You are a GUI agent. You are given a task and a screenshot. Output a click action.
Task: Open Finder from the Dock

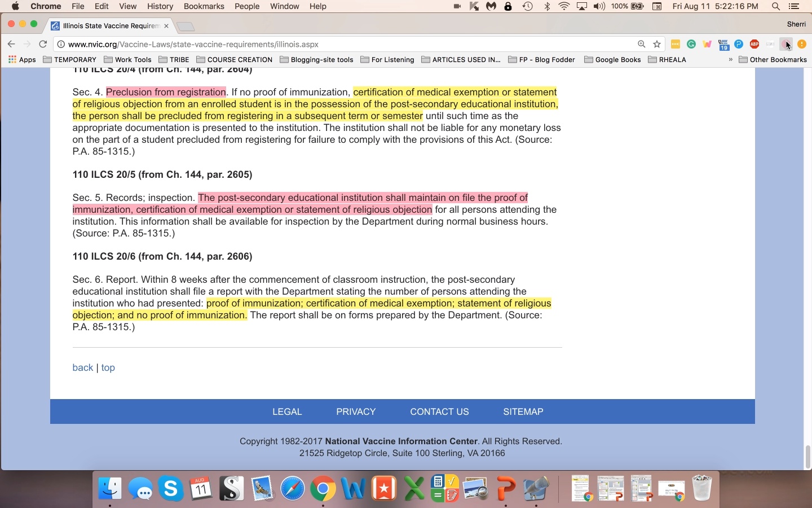pyautogui.click(x=109, y=488)
